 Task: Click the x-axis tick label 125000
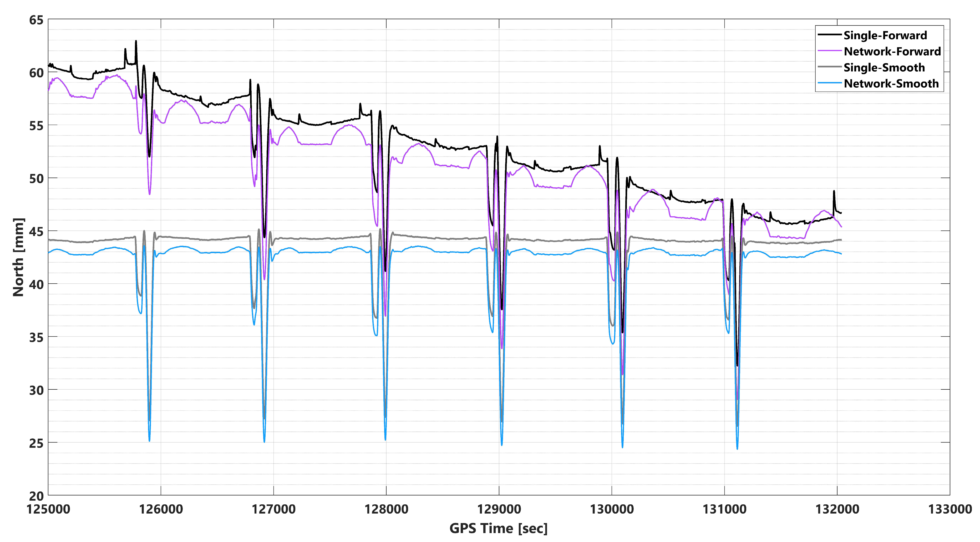48,509
